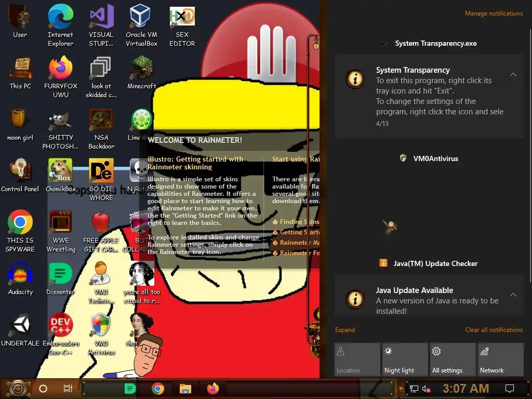Open Firefox from the taskbar
Viewport: 532px width, 399px height.
click(213, 389)
